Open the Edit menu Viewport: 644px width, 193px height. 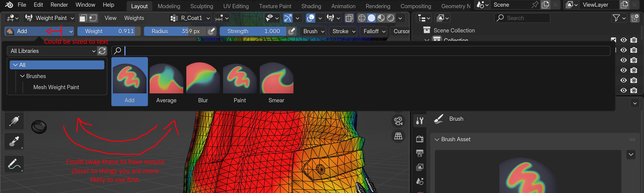tap(38, 5)
